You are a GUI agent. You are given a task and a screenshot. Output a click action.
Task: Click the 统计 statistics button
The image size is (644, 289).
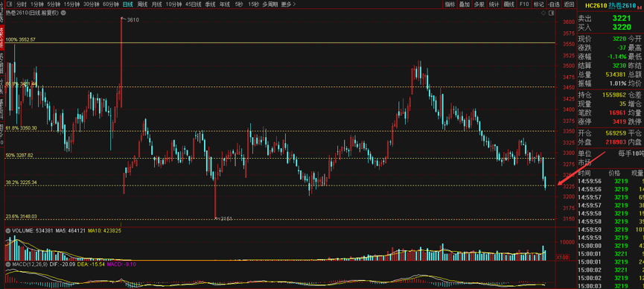point(494,4)
